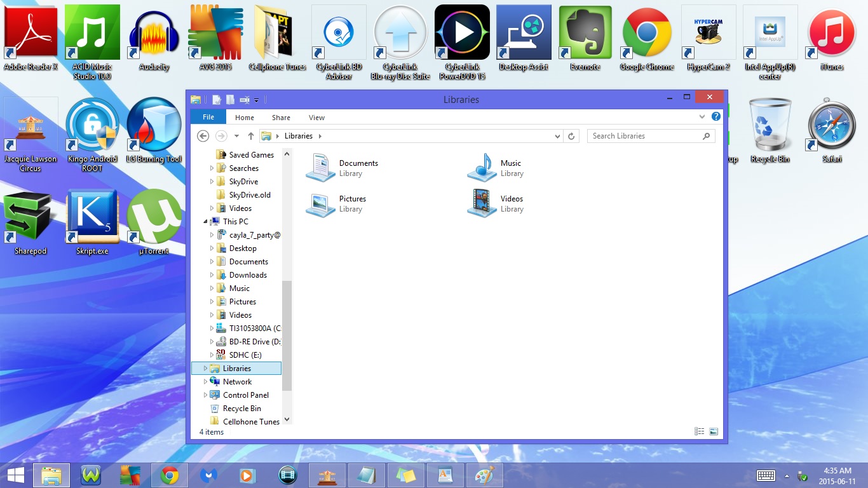Click the µTorrent desktop icon
The height and width of the screenshot is (488, 868).
point(154,222)
